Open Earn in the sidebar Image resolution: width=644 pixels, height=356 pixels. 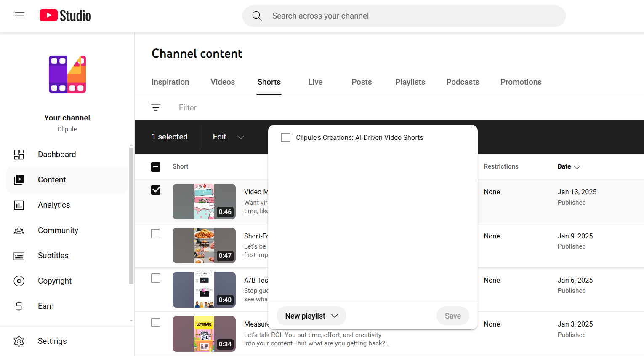pyautogui.click(x=67, y=306)
